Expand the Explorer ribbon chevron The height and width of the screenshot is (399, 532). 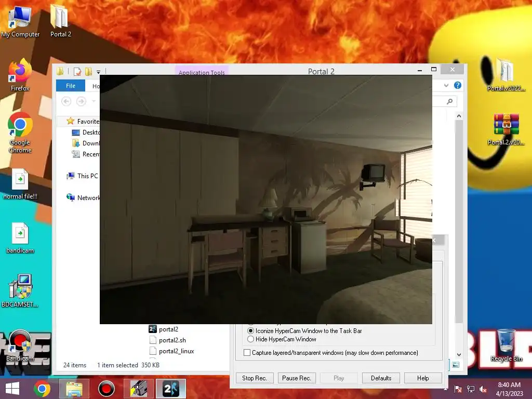[446, 86]
